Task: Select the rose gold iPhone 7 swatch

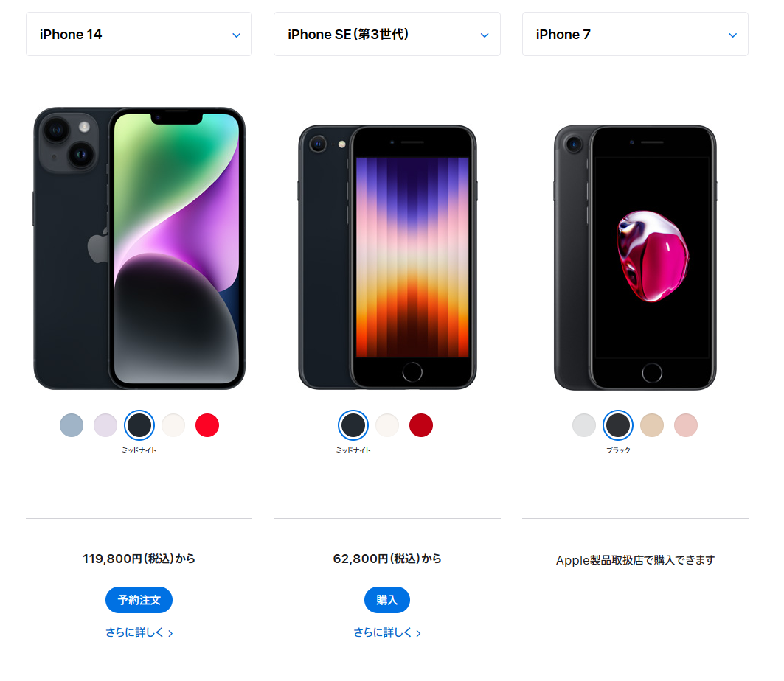Action: (685, 425)
